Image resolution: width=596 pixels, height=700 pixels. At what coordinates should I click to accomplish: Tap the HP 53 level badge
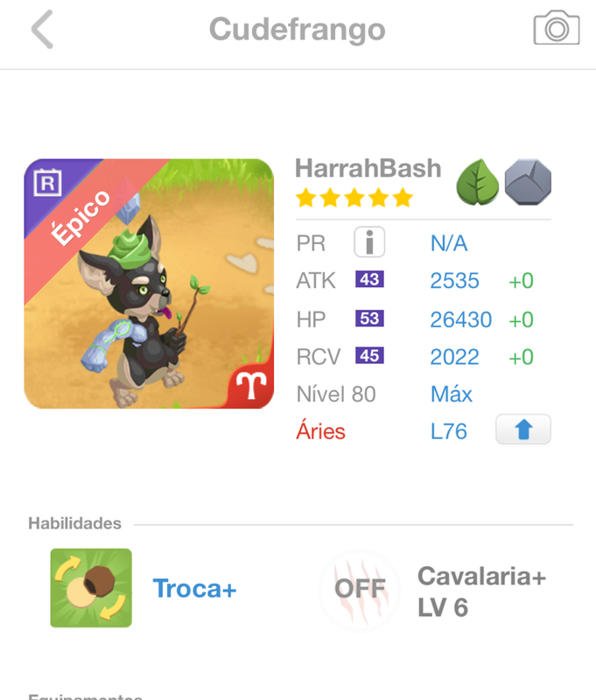coord(369,318)
